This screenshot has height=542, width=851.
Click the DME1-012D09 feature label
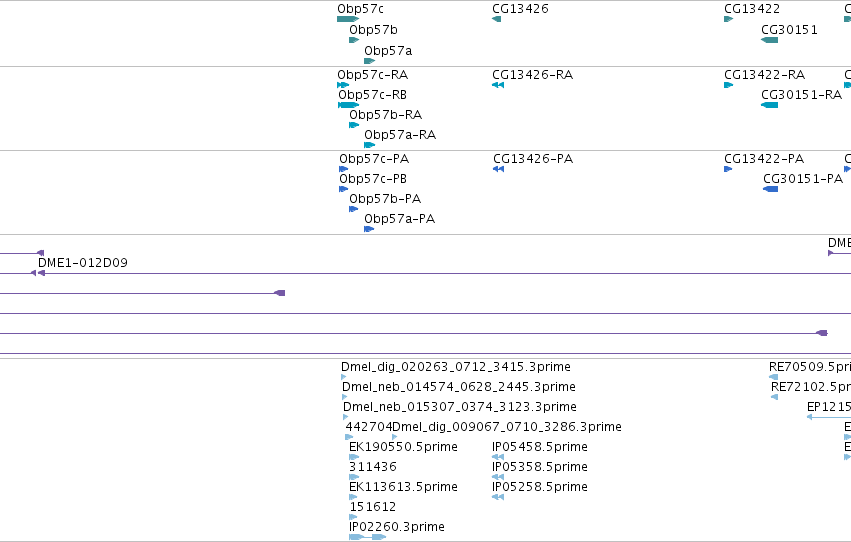82,263
